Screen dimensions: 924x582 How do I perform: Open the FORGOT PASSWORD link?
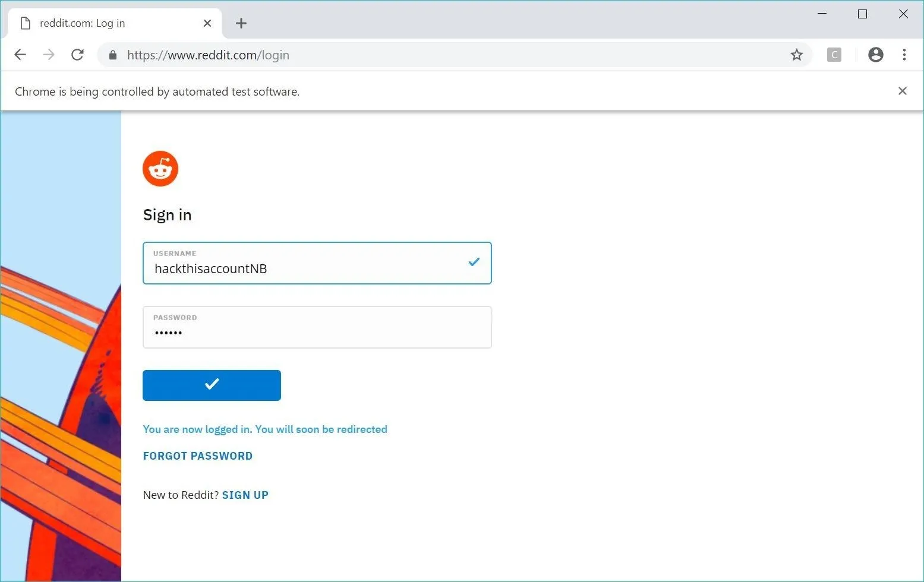tap(198, 456)
